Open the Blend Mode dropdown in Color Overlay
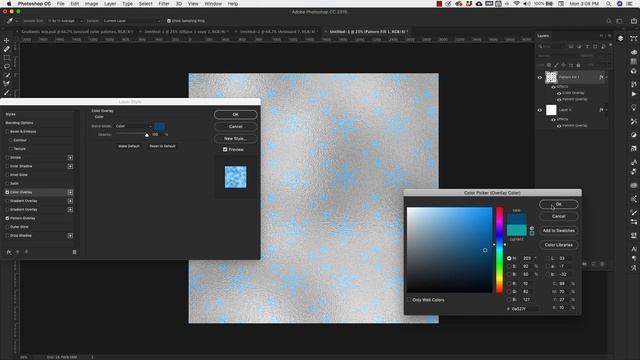Screen dimensions: 640x360 (133, 126)
